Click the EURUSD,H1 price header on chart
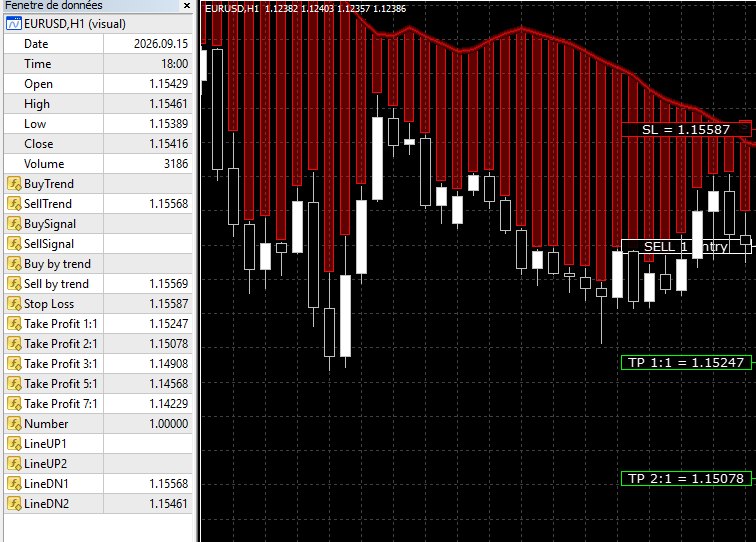 point(306,9)
